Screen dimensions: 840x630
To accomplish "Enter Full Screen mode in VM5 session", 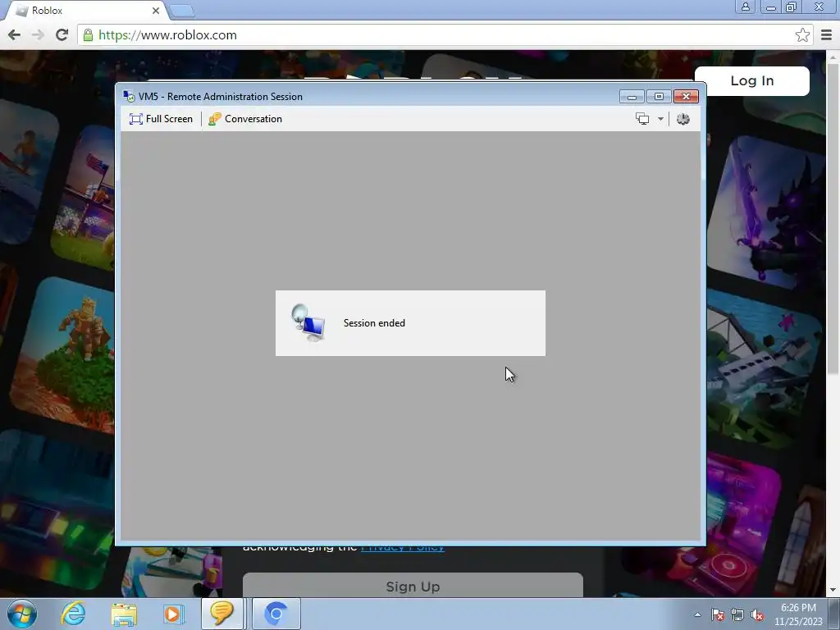I will pos(161,119).
